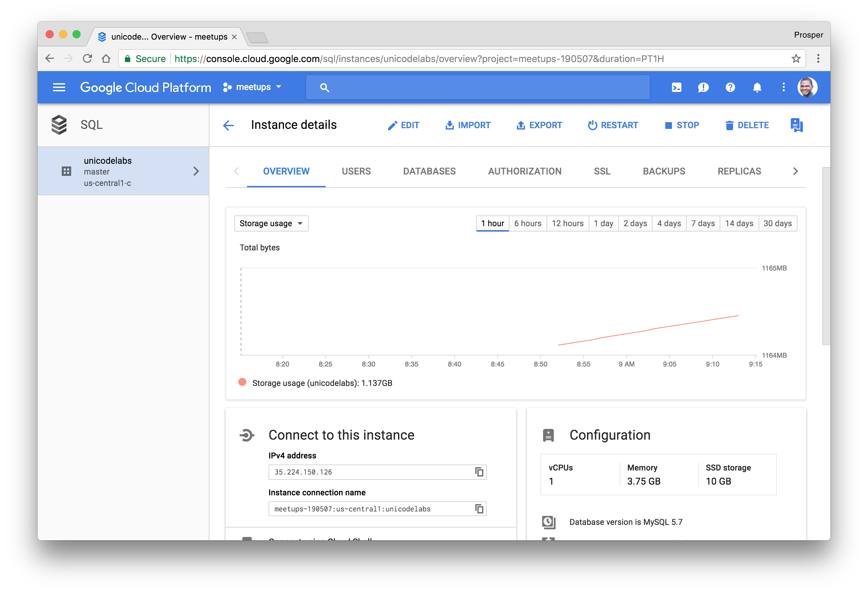868x594 pixels.
Task: Switch to the BACKUPS tab
Action: (x=664, y=171)
